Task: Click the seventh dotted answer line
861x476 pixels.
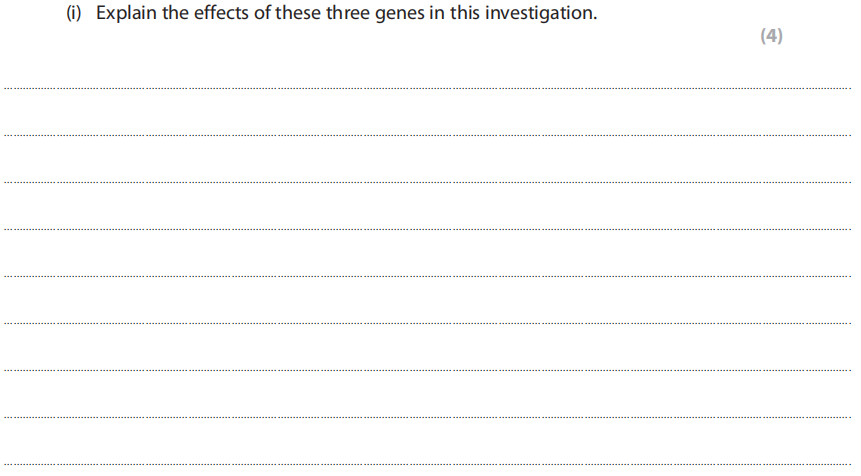Action: point(430,371)
